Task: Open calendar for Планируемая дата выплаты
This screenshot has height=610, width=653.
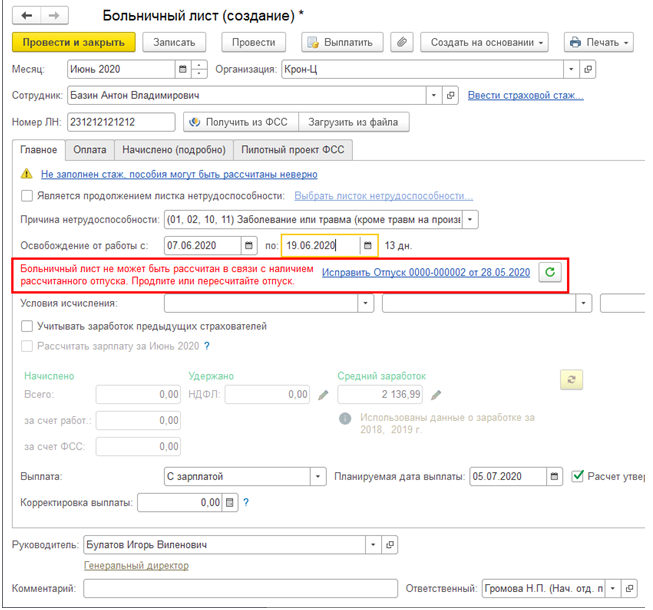Action: [x=554, y=476]
